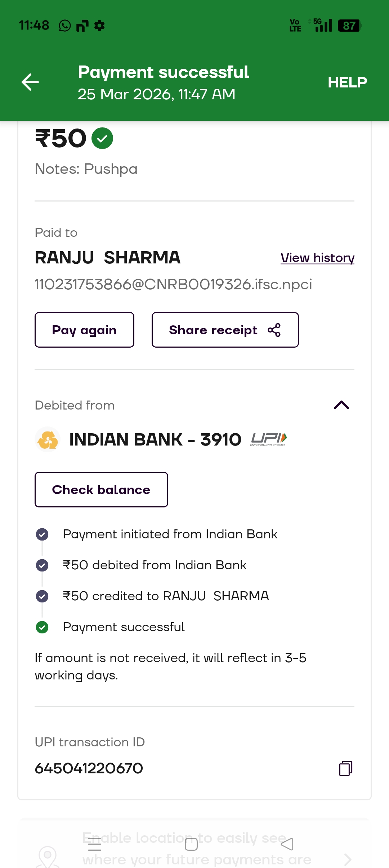Tap the Indian Bank logo icon
Screen dimensions: 389x868
pyautogui.click(x=48, y=439)
